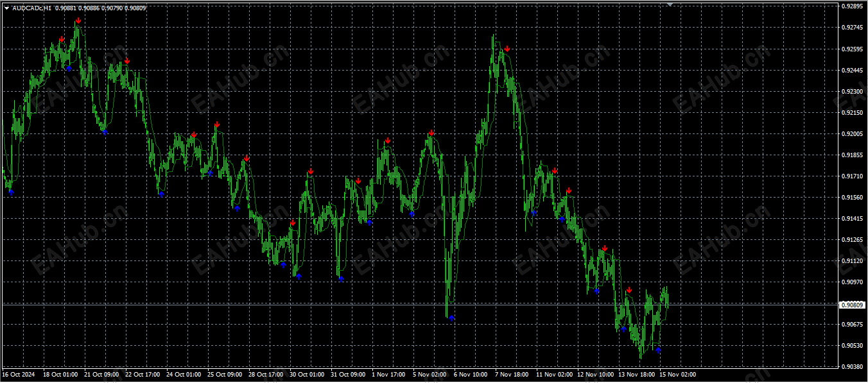
Task: Click the 0.91265 price scale label
Action: [x=851, y=239]
